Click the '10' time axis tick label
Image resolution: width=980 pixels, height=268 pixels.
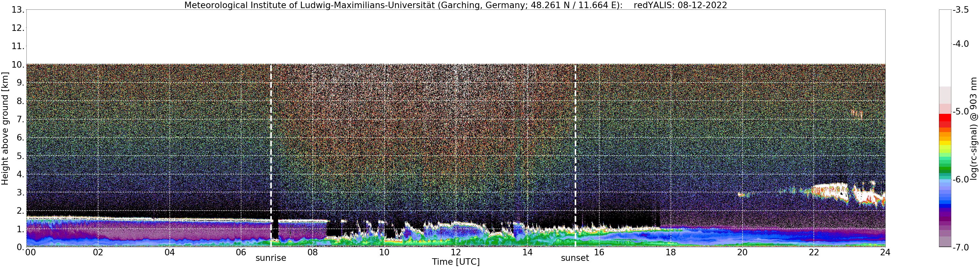384,252
